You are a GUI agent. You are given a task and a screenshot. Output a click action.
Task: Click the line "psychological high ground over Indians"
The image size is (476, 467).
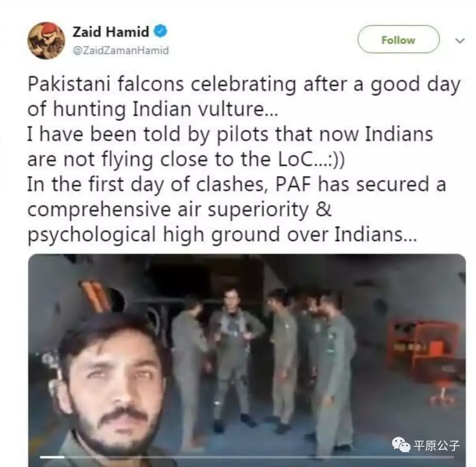coord(222,234)
